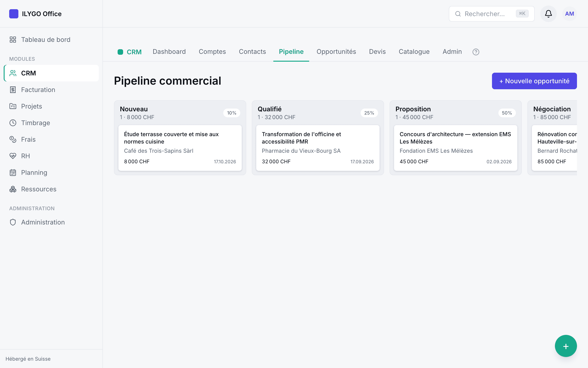This screenshot has height=368, width=588.
Task: Switch to the Catalogue tab
Action: click(x=414, y=52)
